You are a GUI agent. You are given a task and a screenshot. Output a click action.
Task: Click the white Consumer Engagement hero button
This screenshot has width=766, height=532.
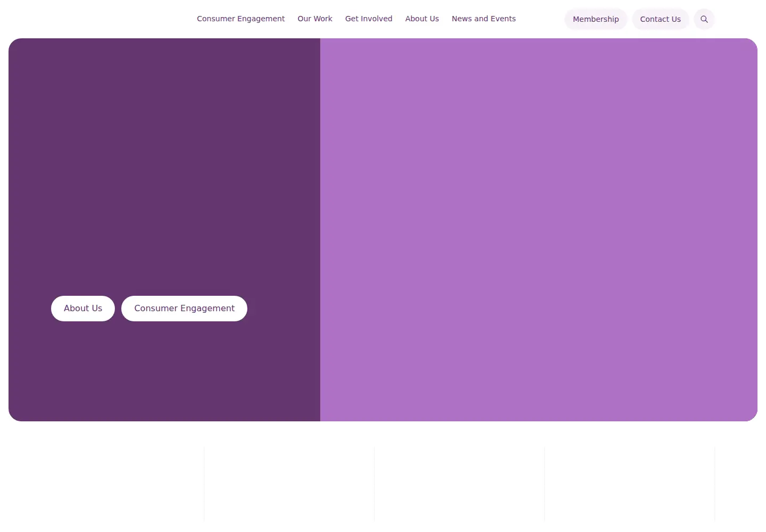tap(184, 309)
